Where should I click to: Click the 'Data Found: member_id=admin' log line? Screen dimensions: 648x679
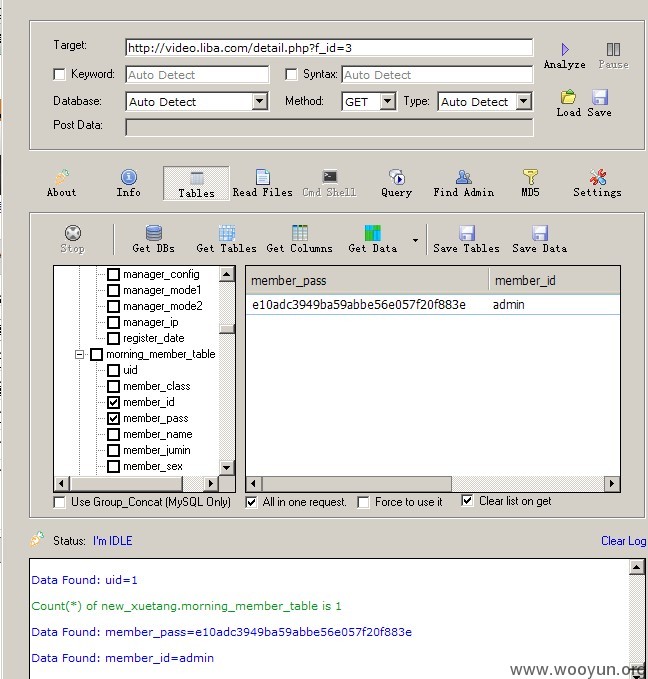123,658
